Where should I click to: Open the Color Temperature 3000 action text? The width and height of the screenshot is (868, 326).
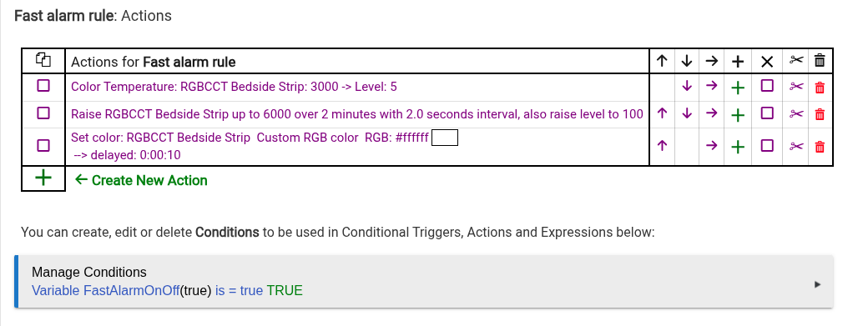point(235,87)
